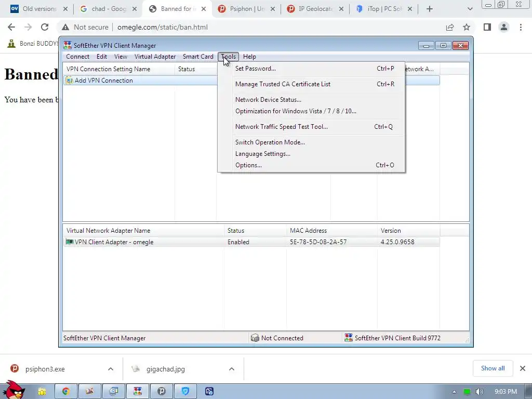Click the adapter Enabled status cell
Screen dimensions: 532x399
(238, 242)
